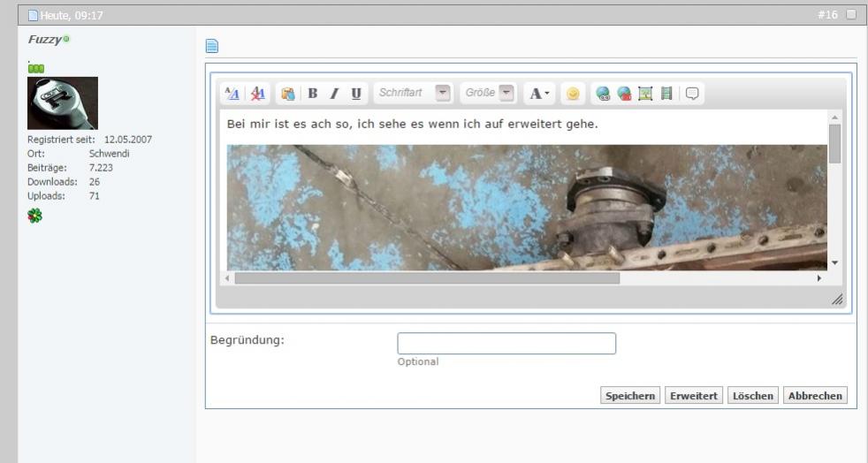
Task: Click the insert link icon
Action: (x=603, y=93)
